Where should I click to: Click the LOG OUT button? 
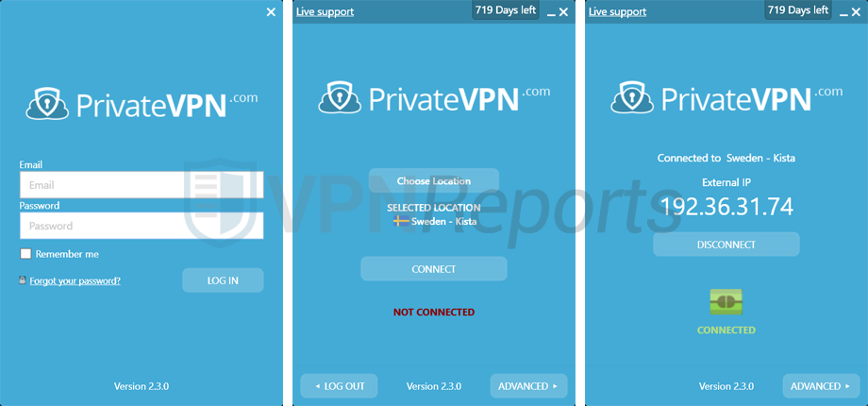[x=339, y=386]
